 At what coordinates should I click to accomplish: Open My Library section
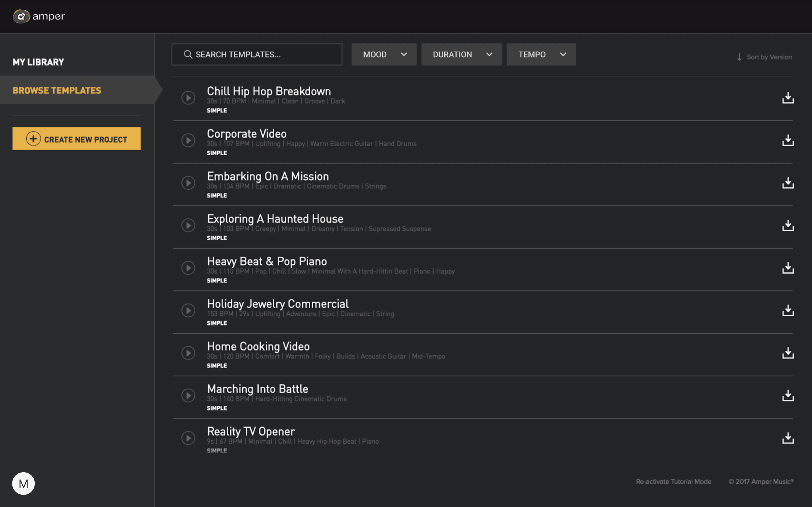coord(38,62)
